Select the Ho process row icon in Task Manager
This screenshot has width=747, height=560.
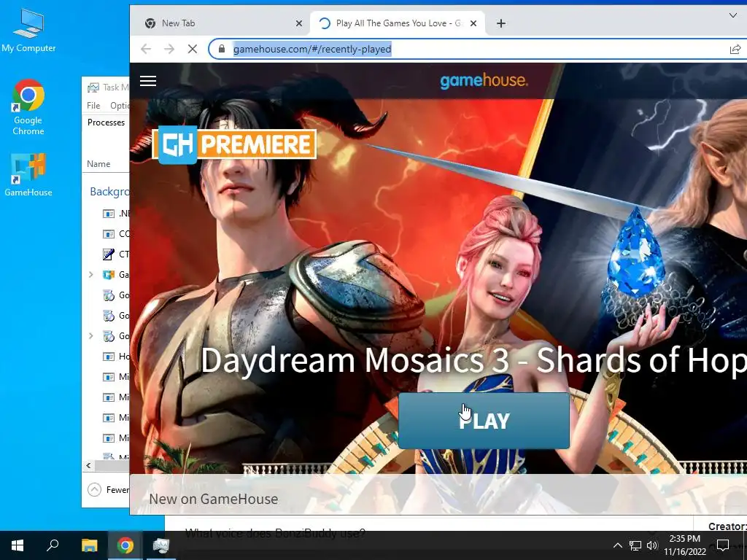coord(109,357)
